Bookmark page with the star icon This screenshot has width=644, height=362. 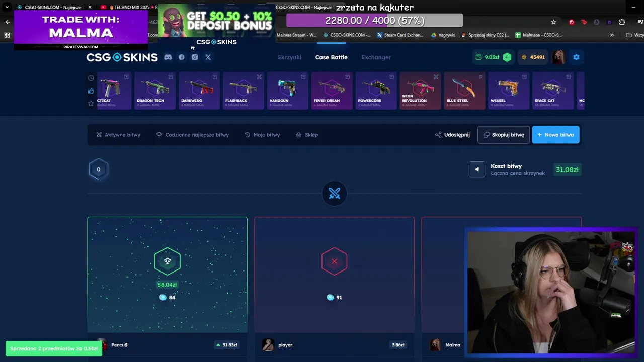(x=554, y=22)
